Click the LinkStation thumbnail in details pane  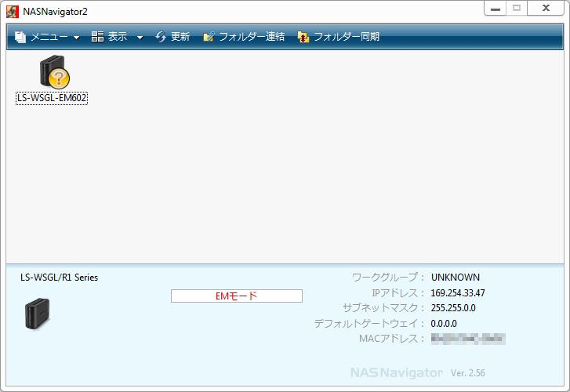pyautogui.click(x=38, y=314)
